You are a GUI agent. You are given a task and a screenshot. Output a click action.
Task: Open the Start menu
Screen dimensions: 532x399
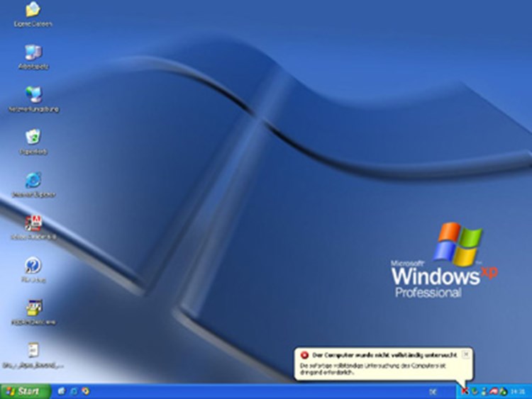point(26,391)
